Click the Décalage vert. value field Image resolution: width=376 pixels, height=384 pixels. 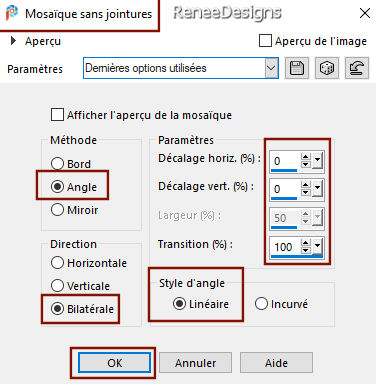284,189
